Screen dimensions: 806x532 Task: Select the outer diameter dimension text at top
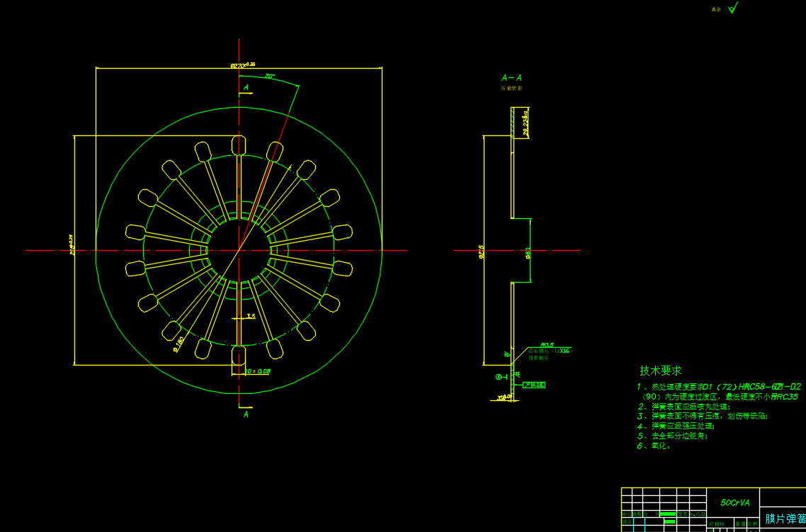pos(242,65)
